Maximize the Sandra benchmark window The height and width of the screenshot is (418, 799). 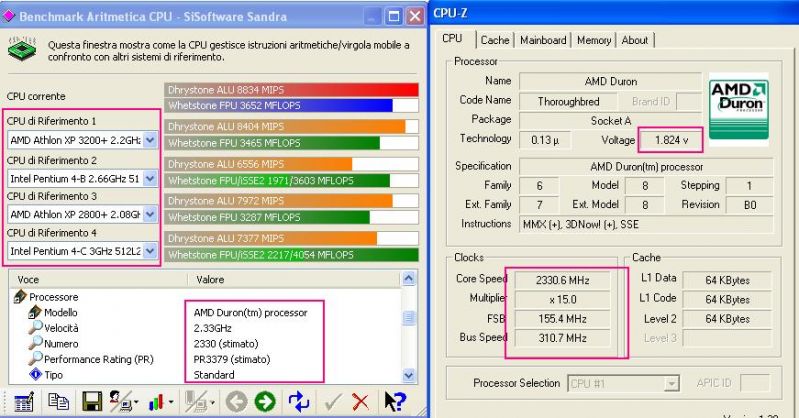pyautogui.click(x=394, y=16)
